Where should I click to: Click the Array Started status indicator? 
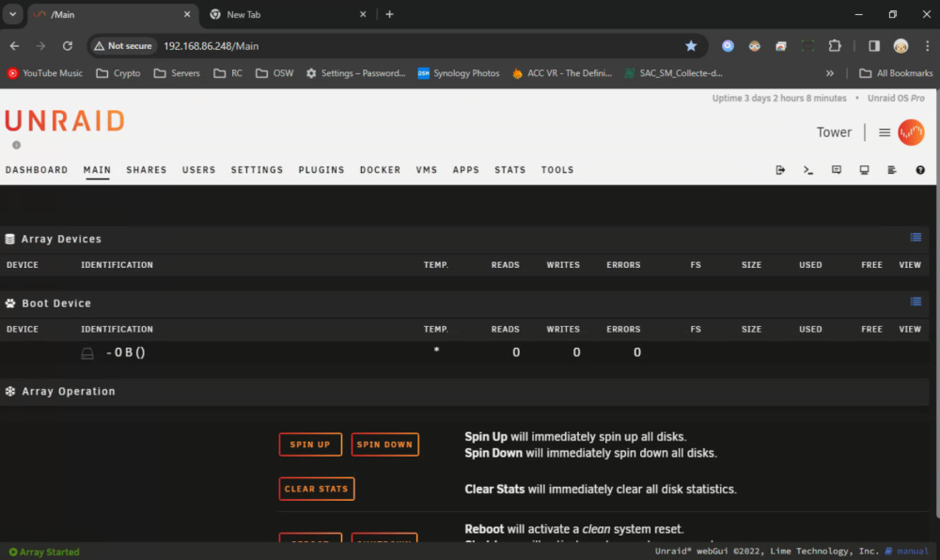(x=44, y=552)
